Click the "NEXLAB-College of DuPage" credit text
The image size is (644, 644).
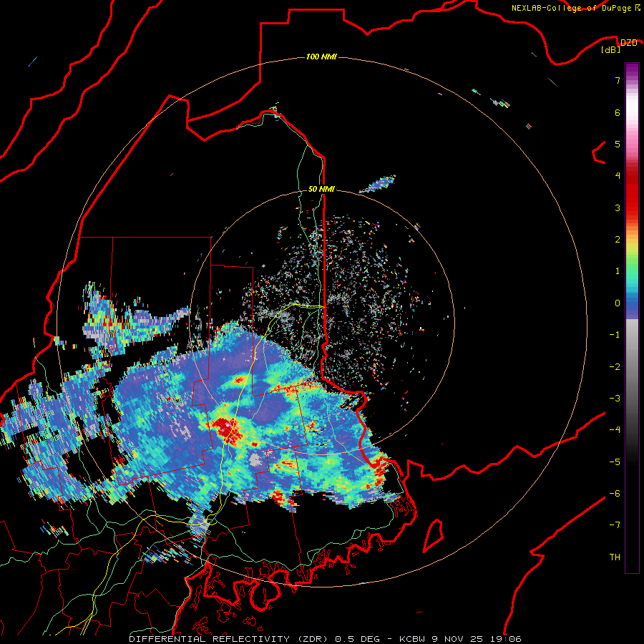(x=572, y=8)
